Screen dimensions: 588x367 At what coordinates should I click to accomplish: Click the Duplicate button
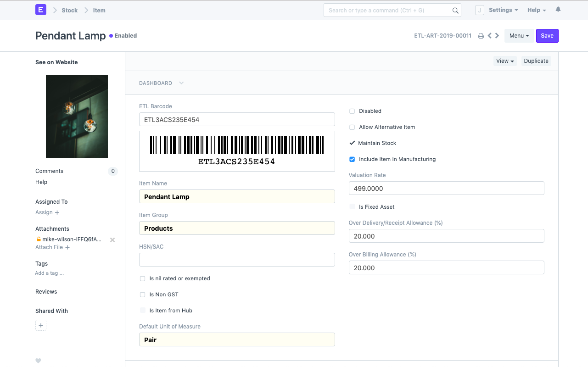pyautogui.click(x=536, y=61)
